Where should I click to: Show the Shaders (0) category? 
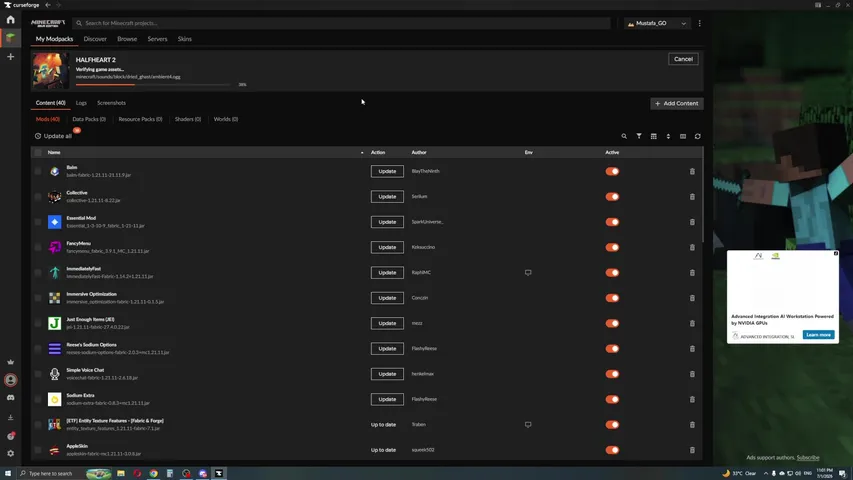[188, 119]
